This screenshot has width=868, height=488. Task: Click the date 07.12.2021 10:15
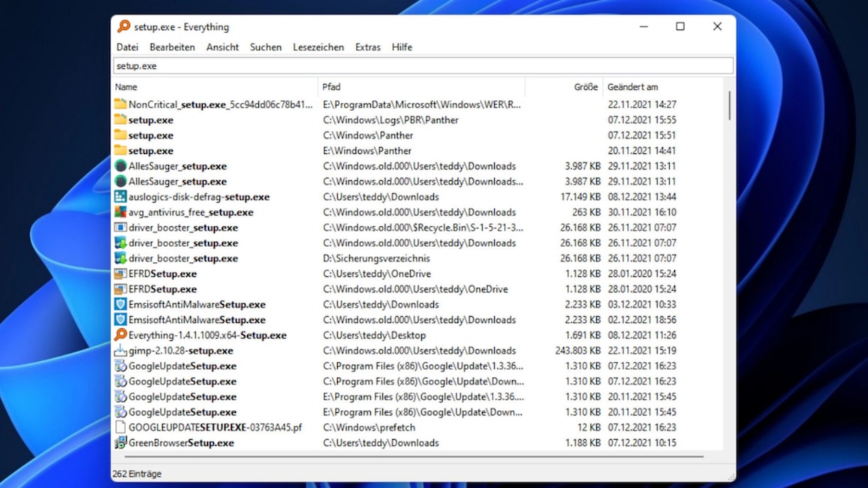pos(642,443)
